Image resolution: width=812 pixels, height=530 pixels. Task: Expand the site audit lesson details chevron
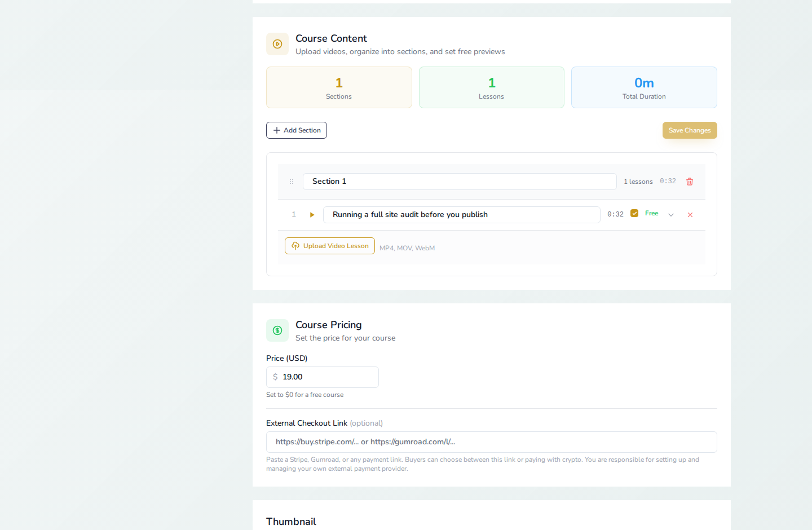pyautogui.click(x=671, y=215)
